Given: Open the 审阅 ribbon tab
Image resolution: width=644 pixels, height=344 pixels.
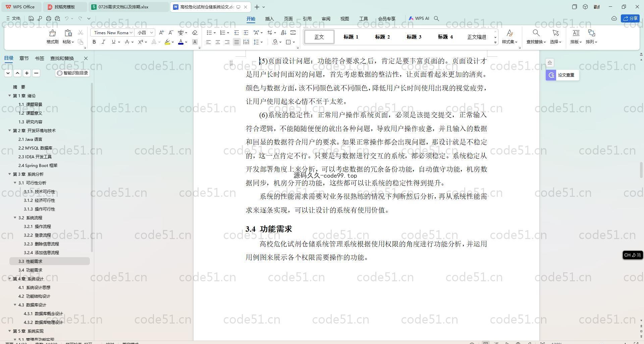Looking at the screenshot, I should [x=326, y=19].
